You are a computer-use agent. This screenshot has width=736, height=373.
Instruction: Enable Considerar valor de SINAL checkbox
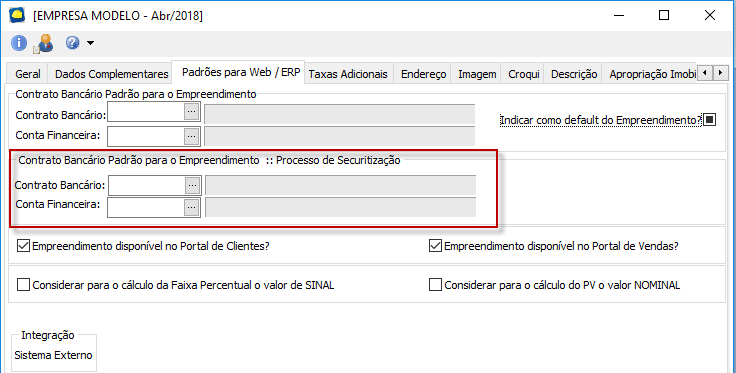[23, 284]
